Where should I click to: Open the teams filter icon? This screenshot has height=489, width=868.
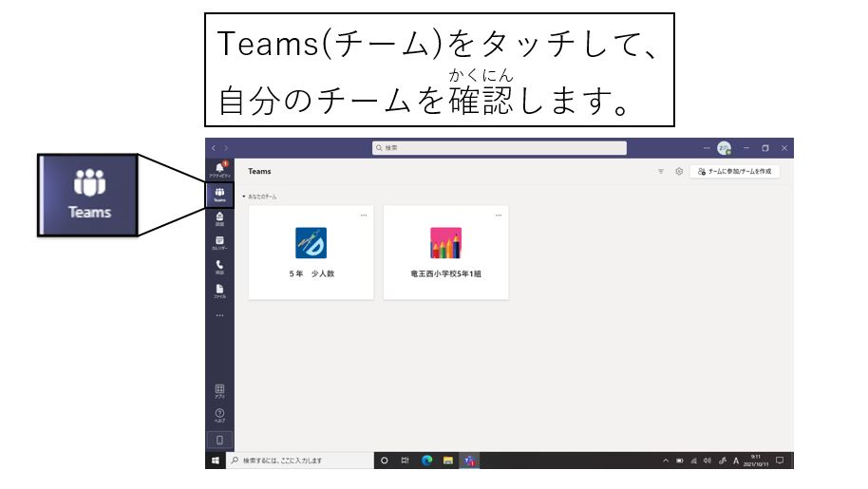(x=660, y=172)
